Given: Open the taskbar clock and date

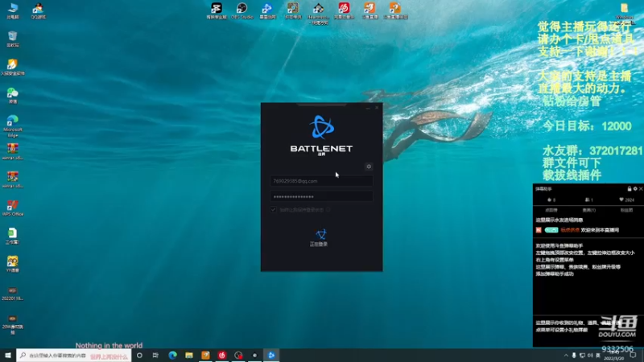Looking at the screenshot, I should click(x=614, y=356).
